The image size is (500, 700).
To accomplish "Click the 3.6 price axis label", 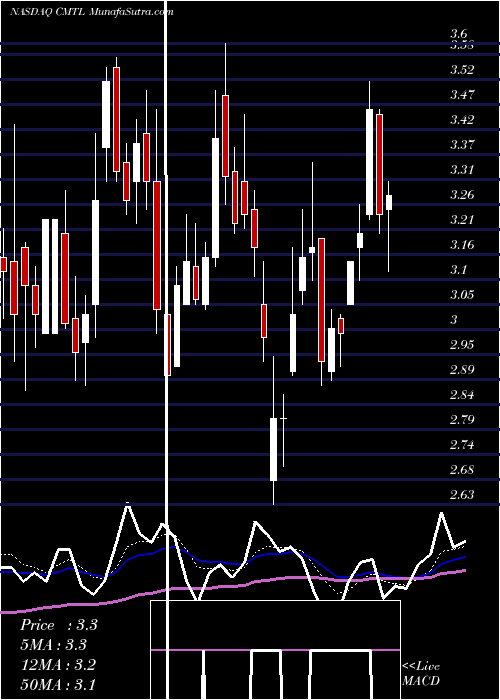I will (458, 34).
